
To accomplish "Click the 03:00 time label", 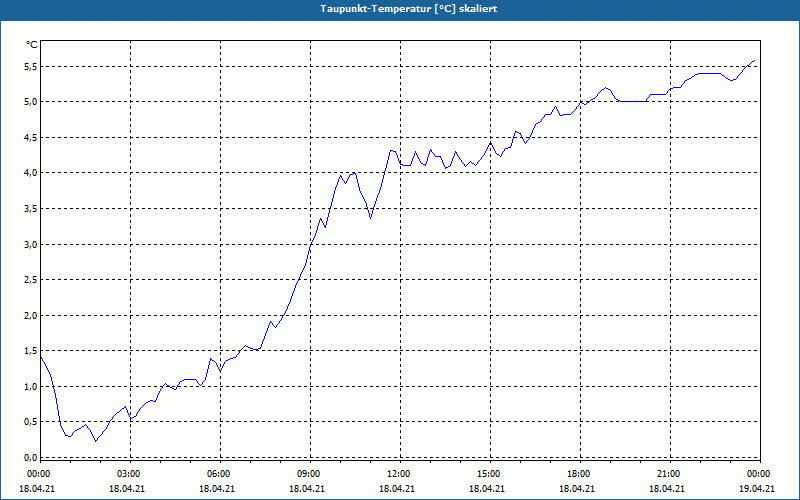I will pyautogui.click(x=127, y=474).
